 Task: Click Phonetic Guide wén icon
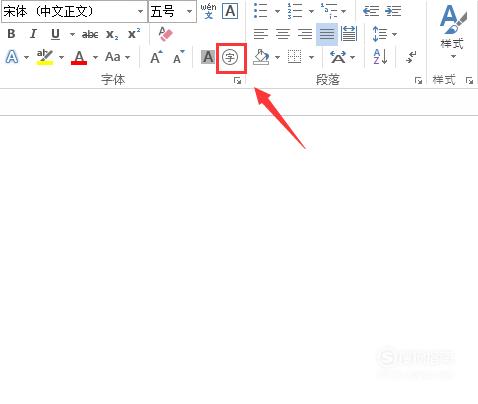tap(208, 12)
